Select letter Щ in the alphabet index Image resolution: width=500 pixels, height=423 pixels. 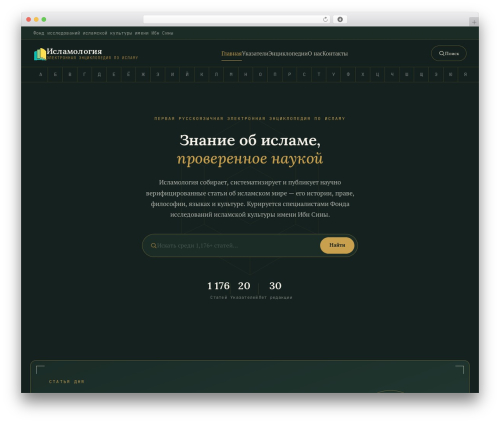422,74
